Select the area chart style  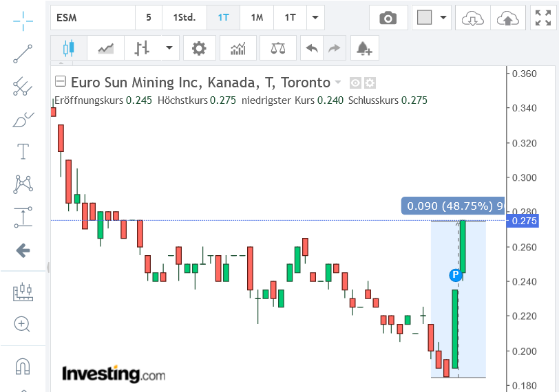coord(105,47)
